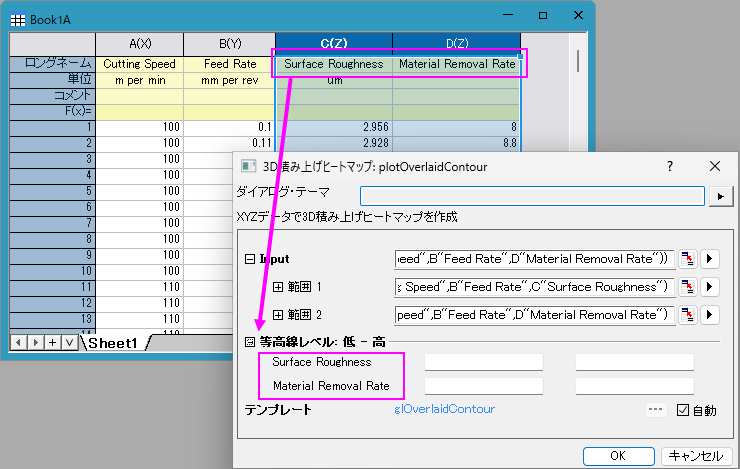Click the ダイアログ・テーマ input field
Viewport: 740px width, 469px height.
pos(532,196)
